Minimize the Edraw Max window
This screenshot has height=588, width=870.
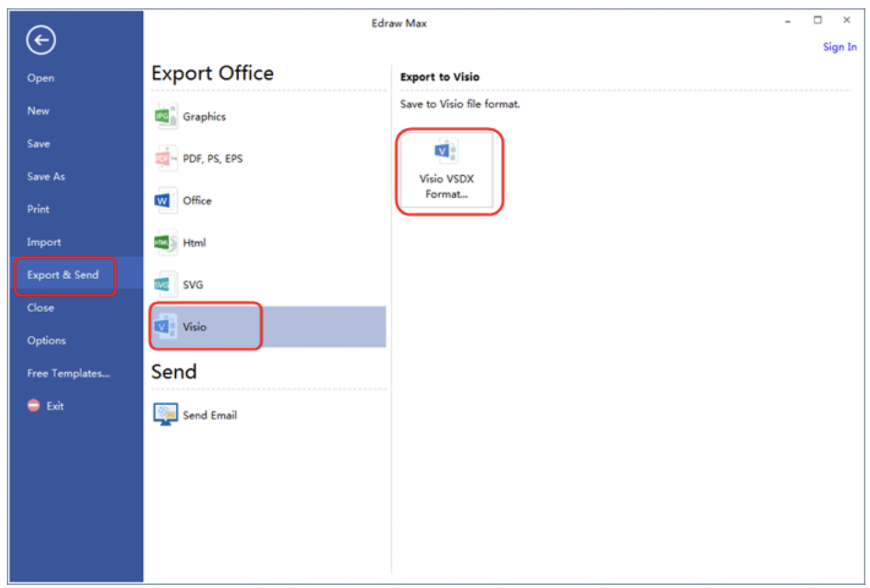pos(787,21)
